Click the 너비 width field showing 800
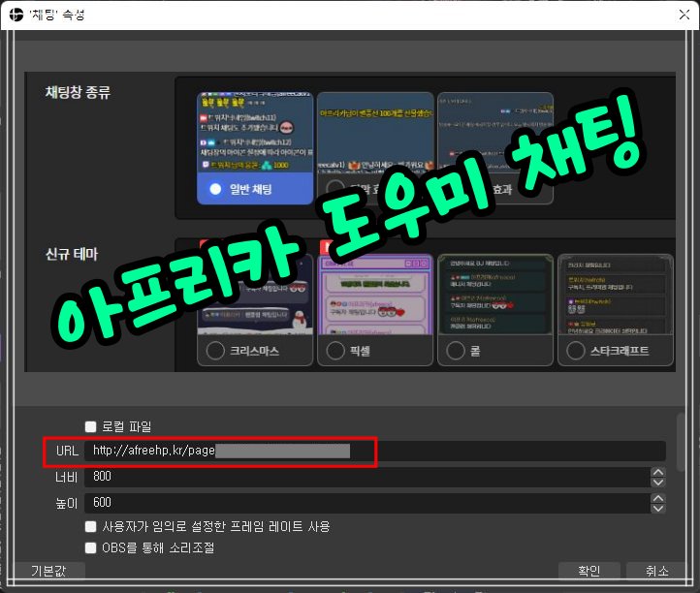 [366, 477]
